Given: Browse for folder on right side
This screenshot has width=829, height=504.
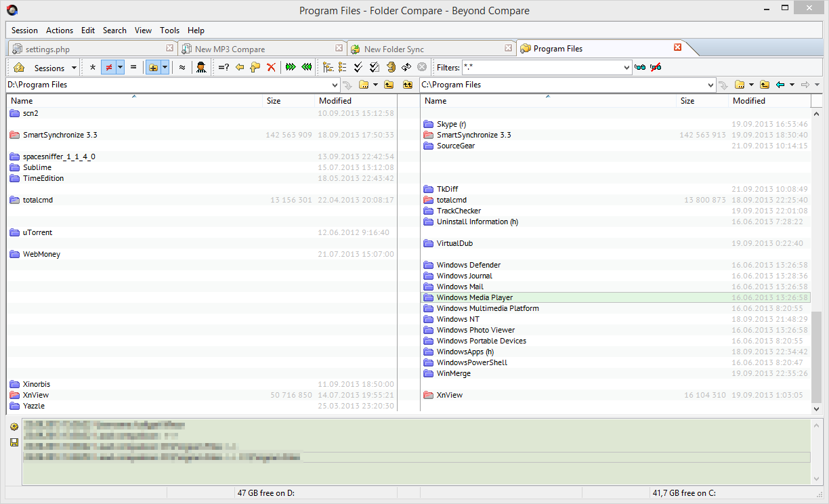Looking at the screenshot, I should tap(740, 85).
